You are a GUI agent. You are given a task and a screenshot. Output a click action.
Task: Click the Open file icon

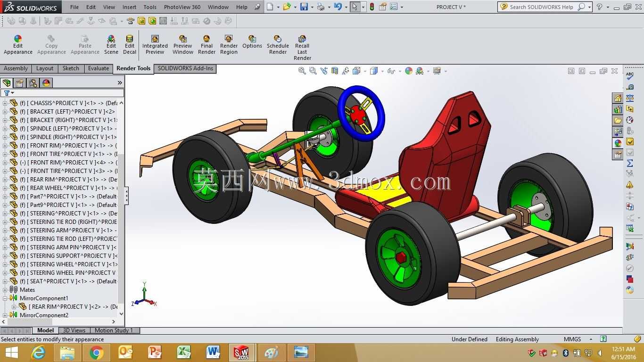pyautogui.click(x=287, y=7)
